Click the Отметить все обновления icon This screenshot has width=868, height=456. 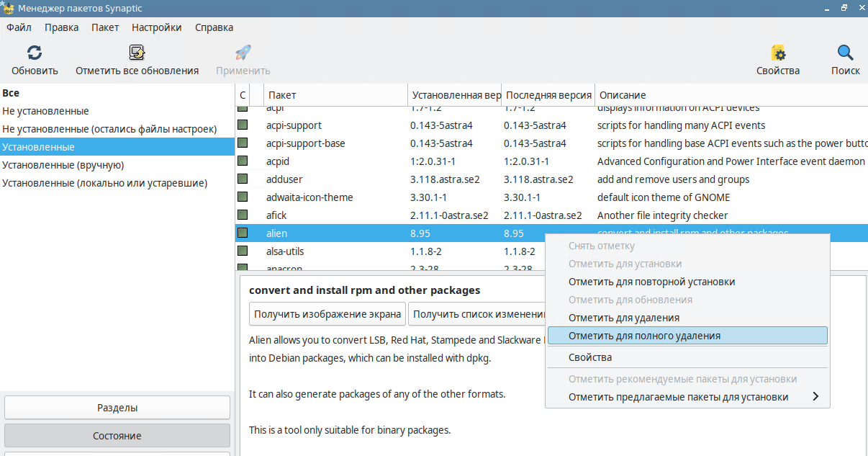(x=137, y=53)
